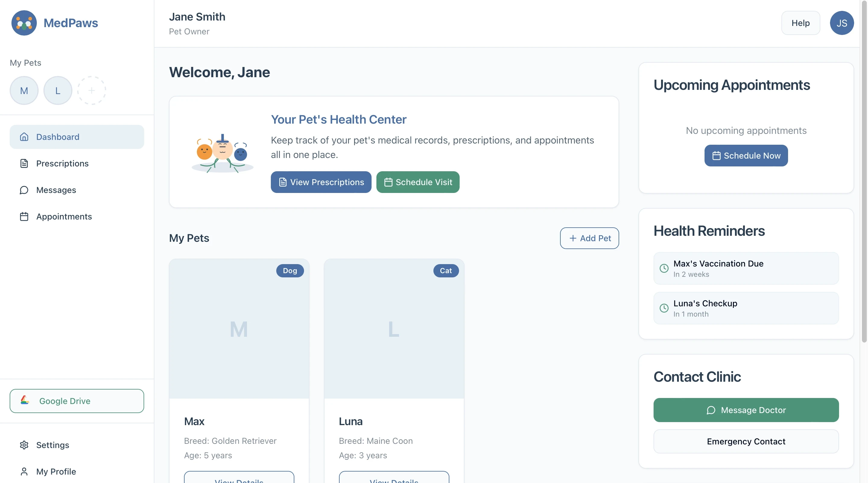Click the Google Drive logo icon

pyautogui.click(x=25, y=400)
